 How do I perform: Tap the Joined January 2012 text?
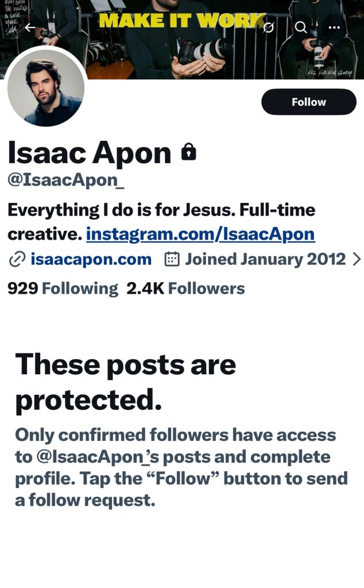point(265,260)
